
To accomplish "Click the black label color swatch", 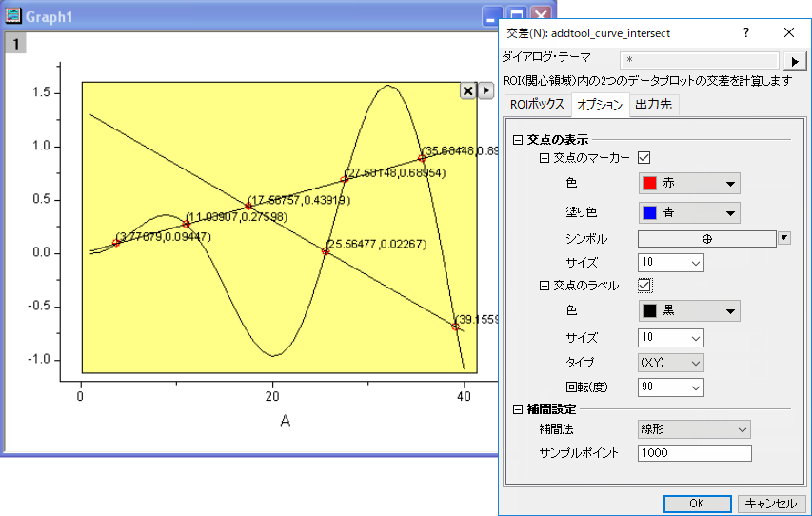I will pos(649,311).
